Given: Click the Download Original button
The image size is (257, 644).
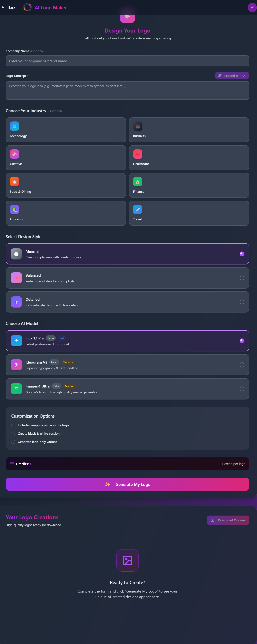Looking at the screenshot, I should (x=228, y=520).
